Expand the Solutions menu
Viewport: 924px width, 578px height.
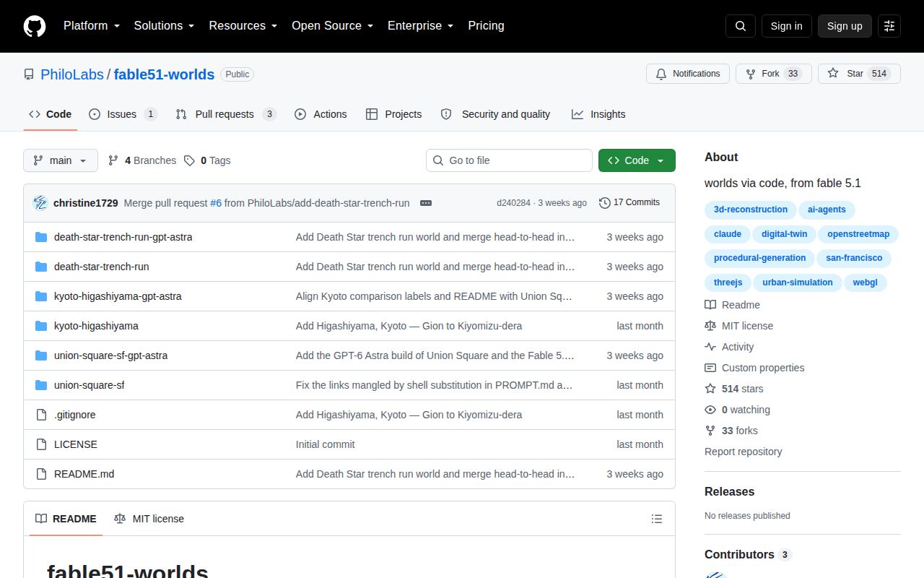(x=165, y=26)
